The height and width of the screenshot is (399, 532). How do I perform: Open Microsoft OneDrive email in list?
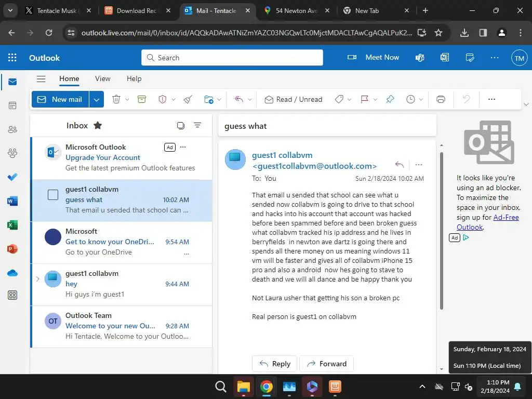click(x=122, y=243)
